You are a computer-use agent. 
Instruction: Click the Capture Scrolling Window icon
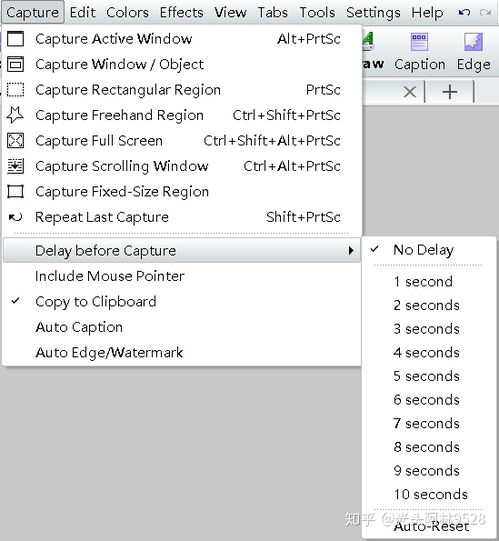pyautogui.click(x=16, y=166)
